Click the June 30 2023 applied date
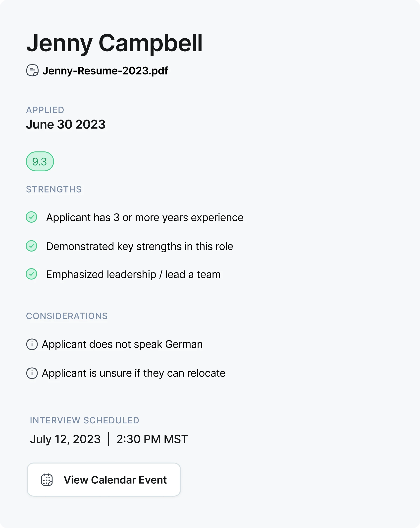420x528 pixels. [66, 124]
